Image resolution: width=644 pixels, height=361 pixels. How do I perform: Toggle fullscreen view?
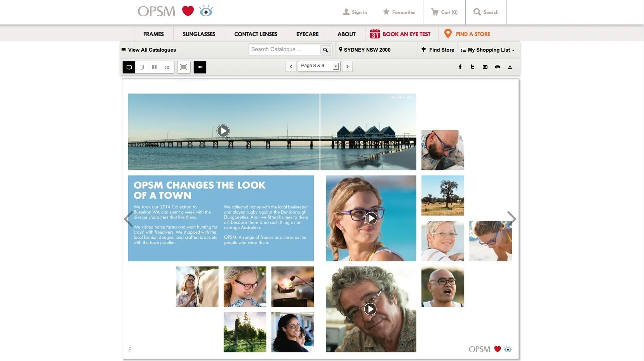[184, 67]
